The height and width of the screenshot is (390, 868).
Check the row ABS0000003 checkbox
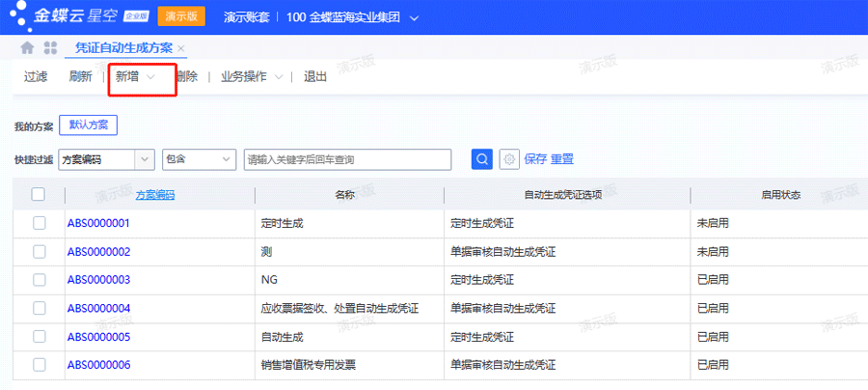40,280
